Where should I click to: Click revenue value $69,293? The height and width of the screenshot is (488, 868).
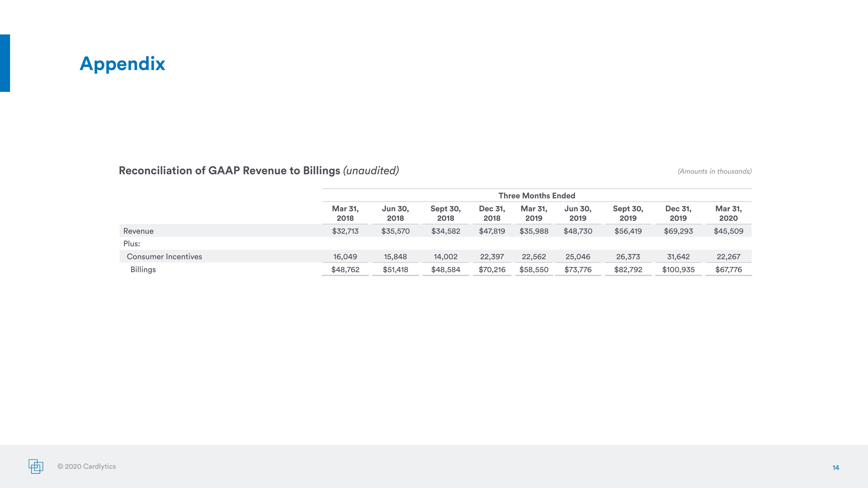678,231
